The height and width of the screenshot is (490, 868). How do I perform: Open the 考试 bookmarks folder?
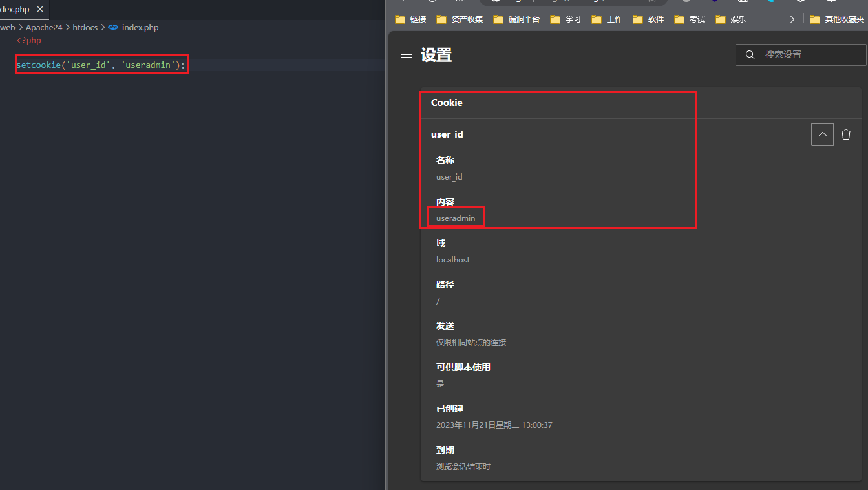coord(690,19)
